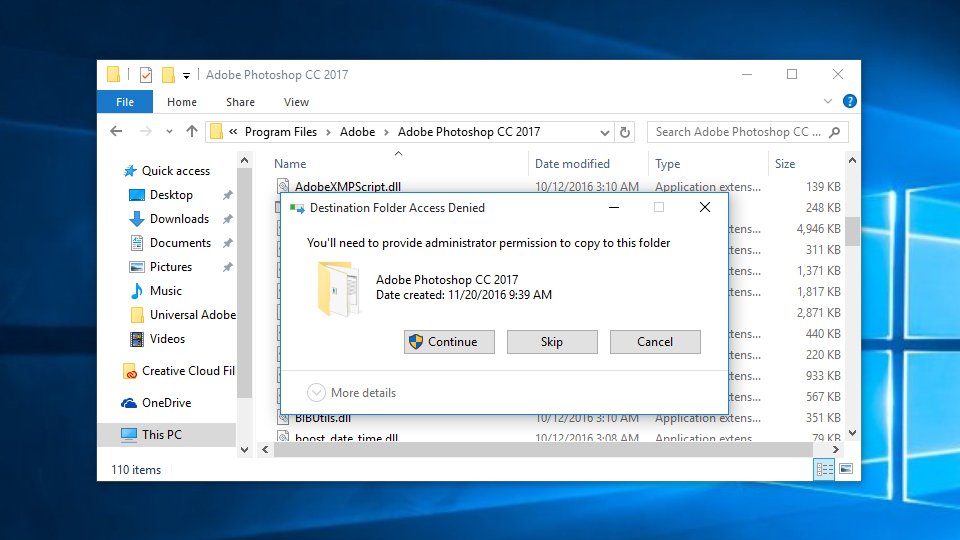Click file list vertical scrollbar thumb

852,231
